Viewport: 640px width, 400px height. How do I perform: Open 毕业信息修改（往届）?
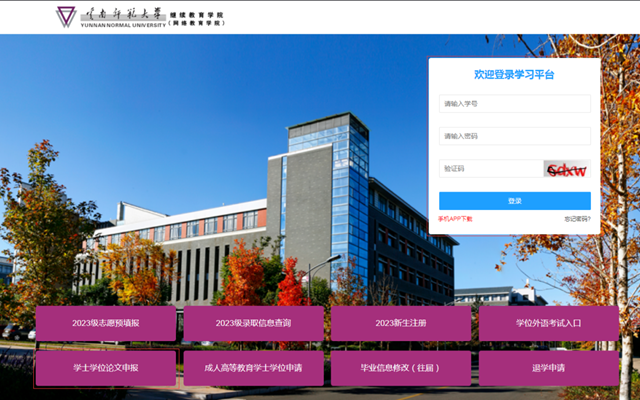(401, 368)
